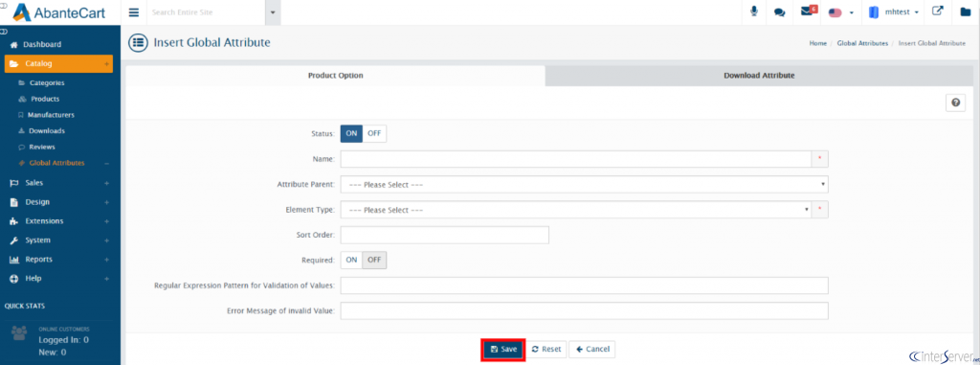Click the Reports chart icon

[x=14, y=260]
